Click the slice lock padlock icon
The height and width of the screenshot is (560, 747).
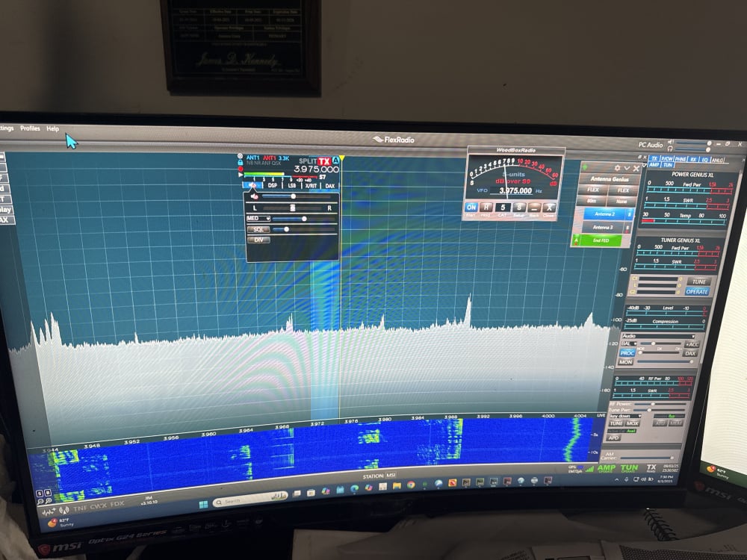click(x=240, y=162)
